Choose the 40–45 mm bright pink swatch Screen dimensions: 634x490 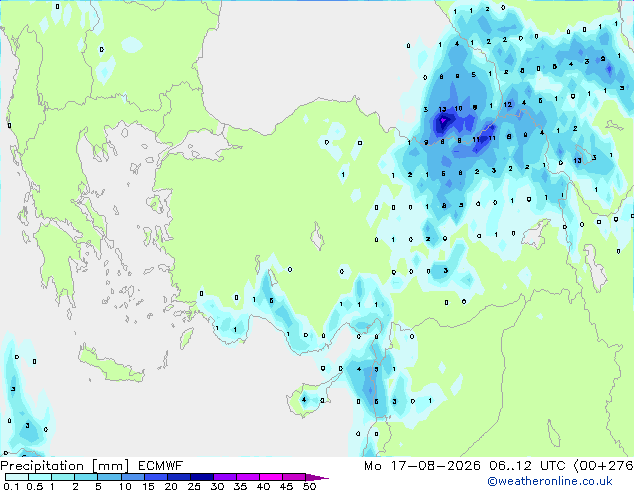click(x=271, y=477)
